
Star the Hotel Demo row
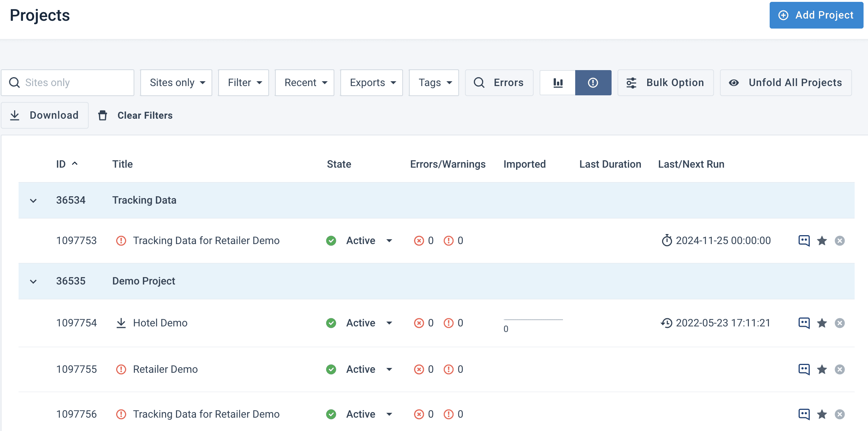(822, 323)
